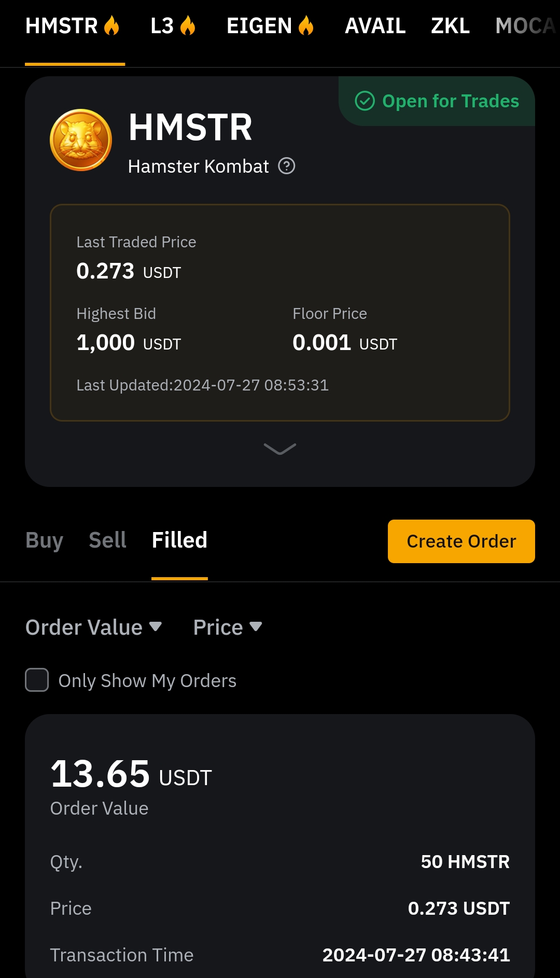Image resolution: width=560 pixels, height=978 pixels.
Task: Switch to the Sell tab
Action: 107,540
